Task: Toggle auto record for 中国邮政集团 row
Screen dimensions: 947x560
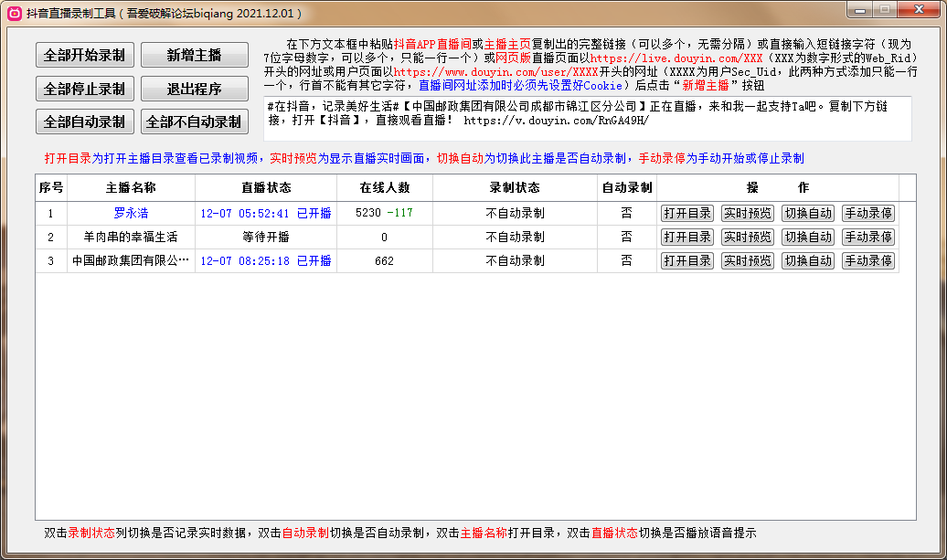Action: pyautogui.click(x=808, y=260)
